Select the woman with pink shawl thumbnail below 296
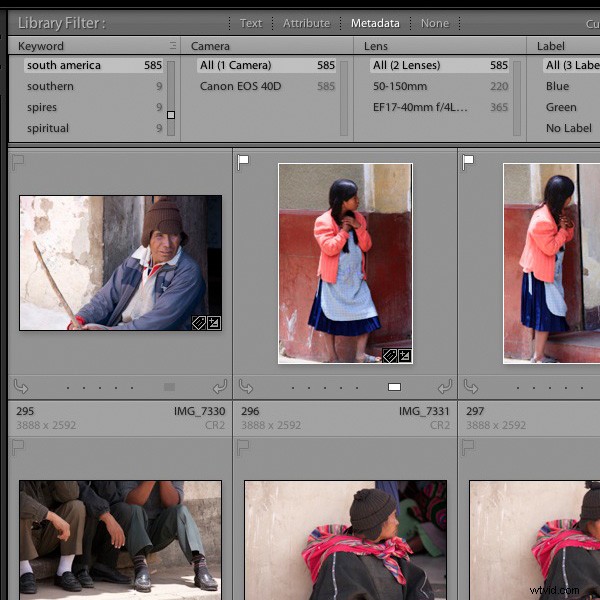600x600 pixels. [346, 540]
